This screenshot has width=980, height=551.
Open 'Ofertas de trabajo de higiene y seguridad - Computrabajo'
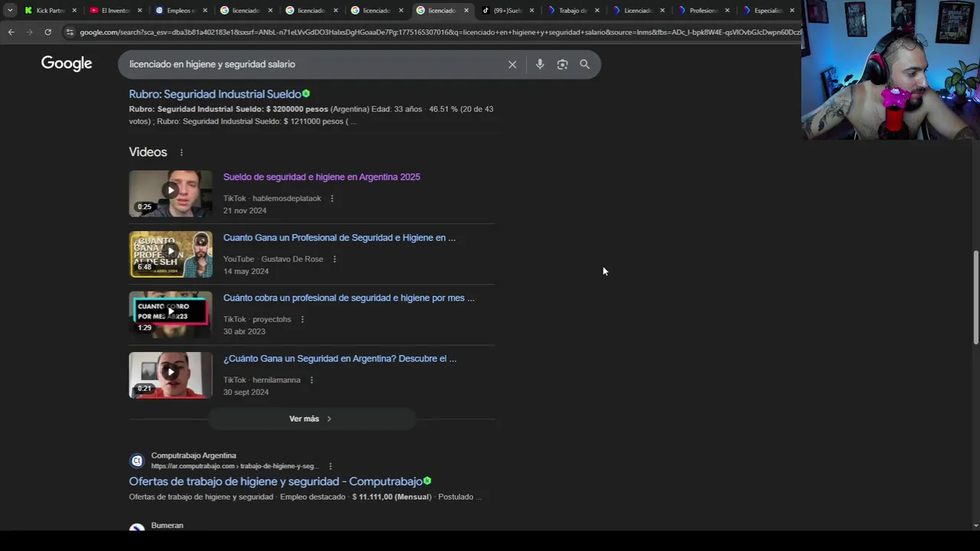pos(276,481)
